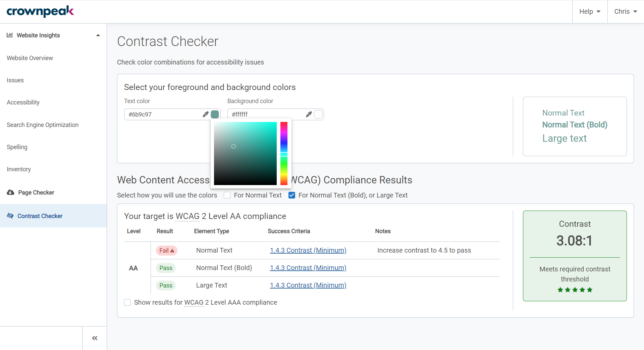Open the 1.4.3 Contrast (Minimum) link for Normal Text

[308, 250]
